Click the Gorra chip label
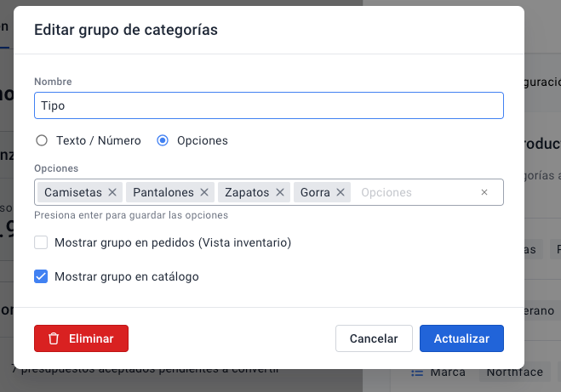 click(315, 193)
